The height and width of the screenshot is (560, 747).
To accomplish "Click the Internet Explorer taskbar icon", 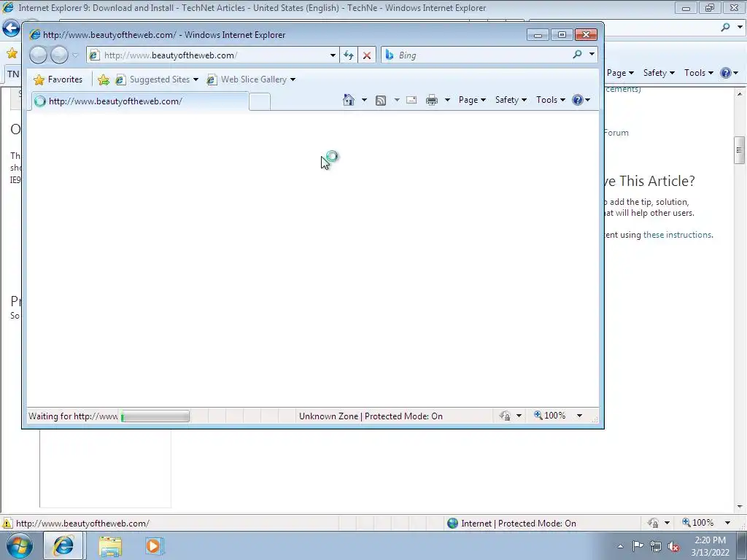I will tap(64, 545).
